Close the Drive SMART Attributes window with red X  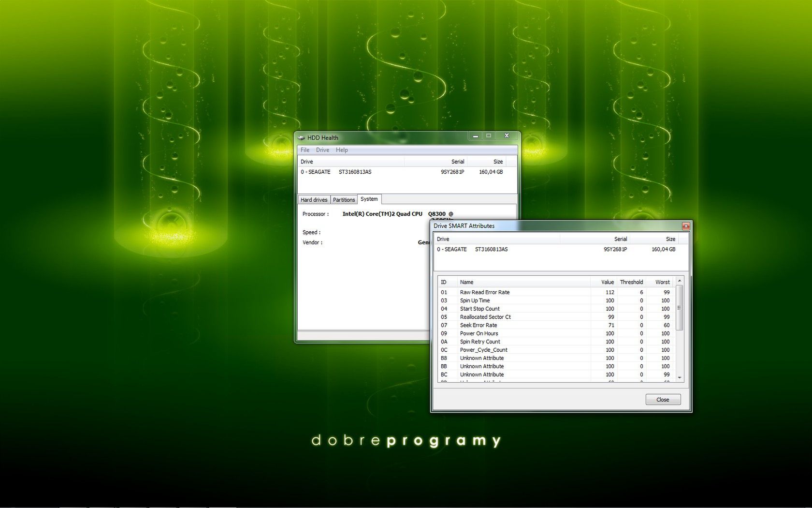(685, 226)
